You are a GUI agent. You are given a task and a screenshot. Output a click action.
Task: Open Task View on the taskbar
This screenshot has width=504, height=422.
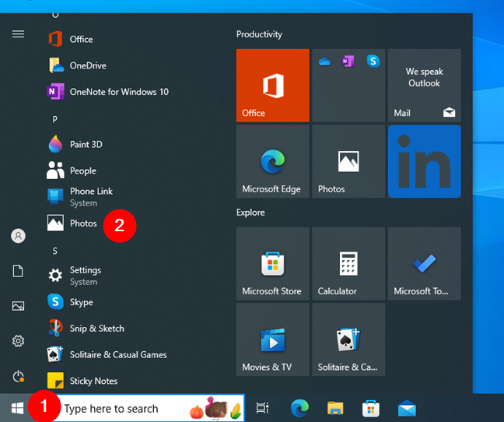pos(262,409)
